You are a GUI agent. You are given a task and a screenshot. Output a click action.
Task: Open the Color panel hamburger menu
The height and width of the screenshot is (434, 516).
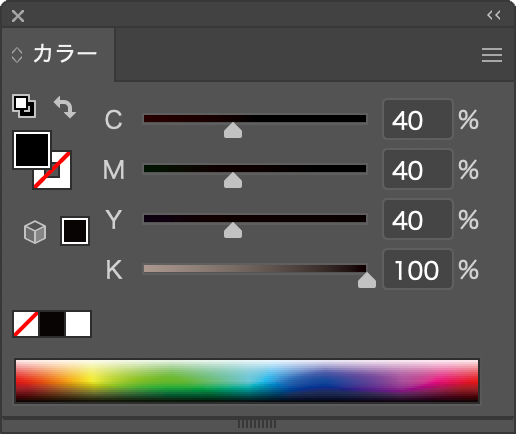(x=492, y=55)
